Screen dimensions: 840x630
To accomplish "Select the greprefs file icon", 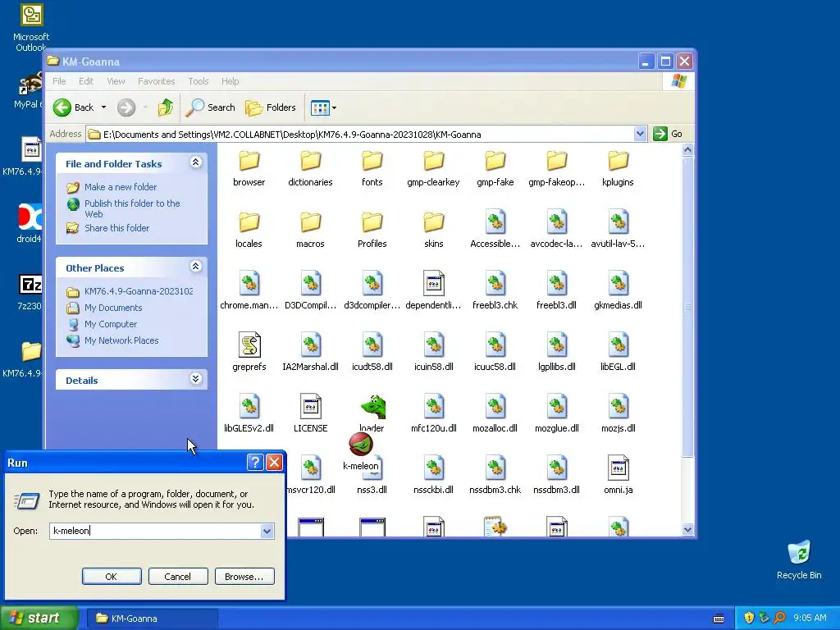I will coord(249,345).
